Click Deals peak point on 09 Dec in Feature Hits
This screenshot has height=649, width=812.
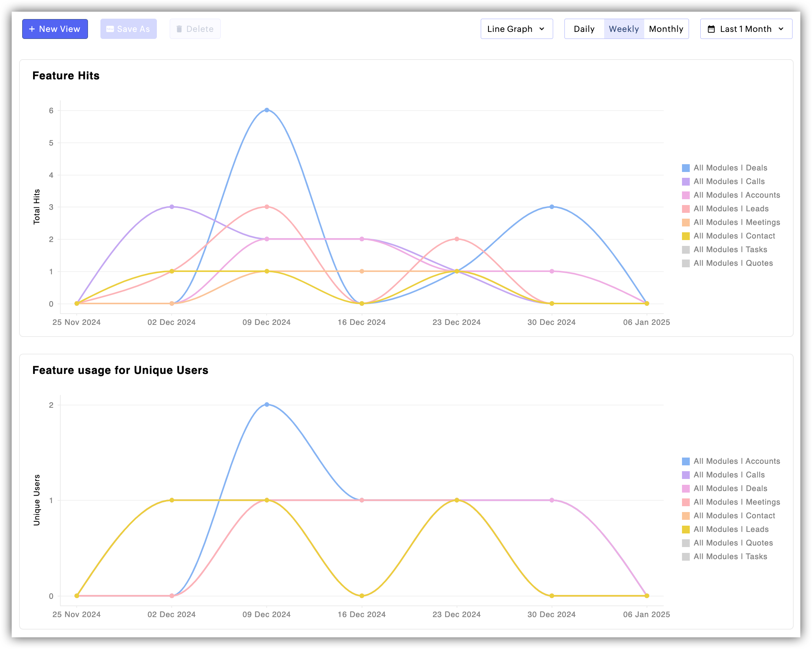267,110
